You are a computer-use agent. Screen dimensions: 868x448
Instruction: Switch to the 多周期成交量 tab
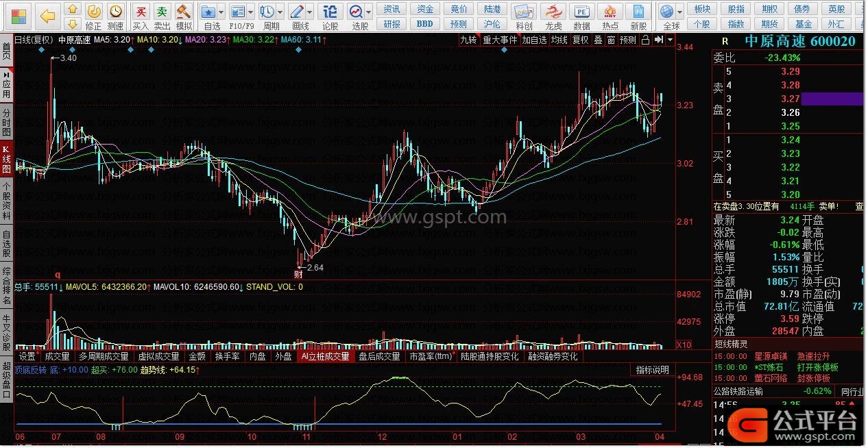pos(104,356)
